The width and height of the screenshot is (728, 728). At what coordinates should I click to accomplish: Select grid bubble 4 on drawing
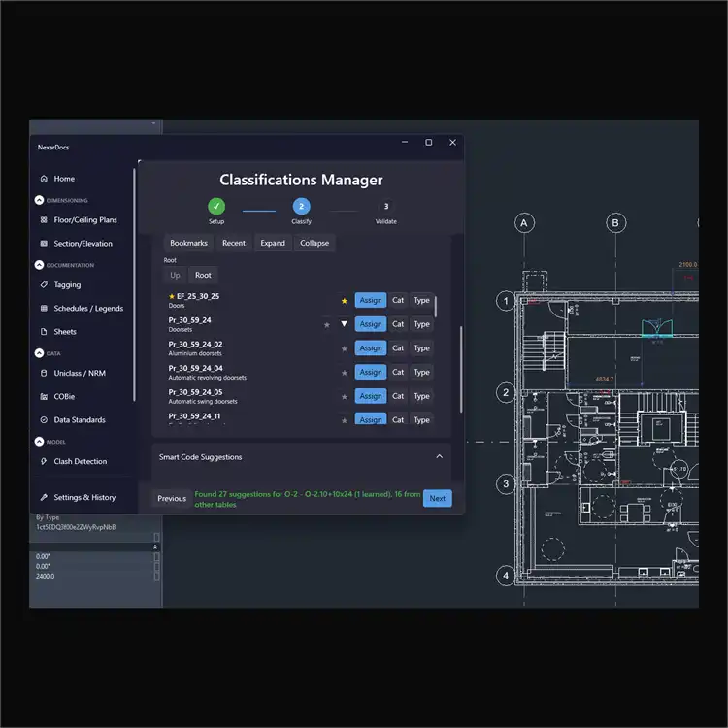(x=506, y=576)
